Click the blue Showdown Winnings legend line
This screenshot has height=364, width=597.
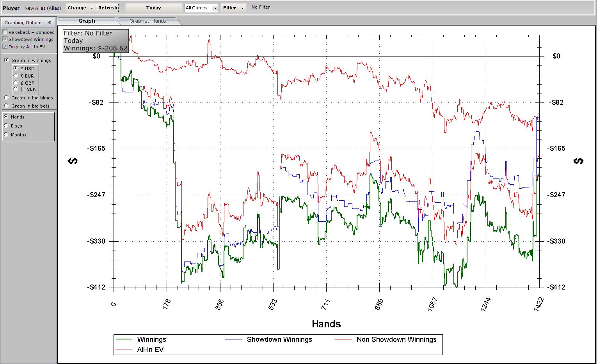pos(233,339)
